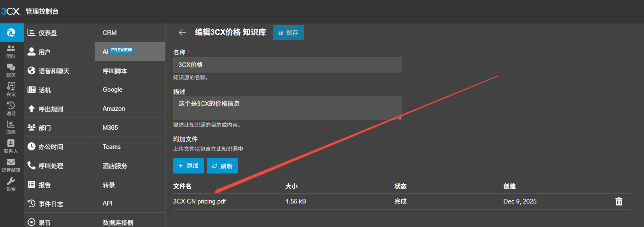Delete 3CX CN pricing.pdf with trash icon

click(619, 201)
